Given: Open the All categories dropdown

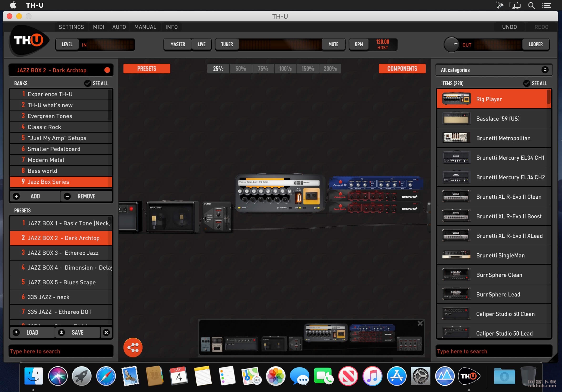Looking at the screenshot, I should click(x=494, y=70).
